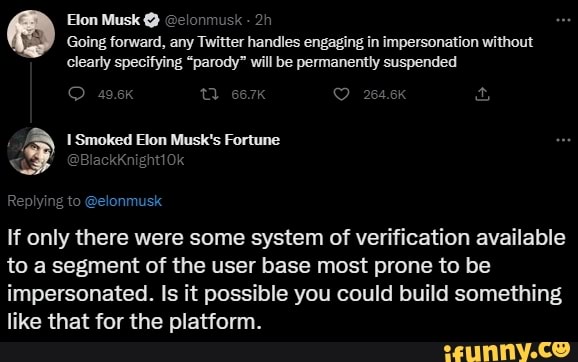This screenshot has width=578, height=362.
Task: Click the I Smoked Elon Musk's Fortune name
Action: (173, 140)
